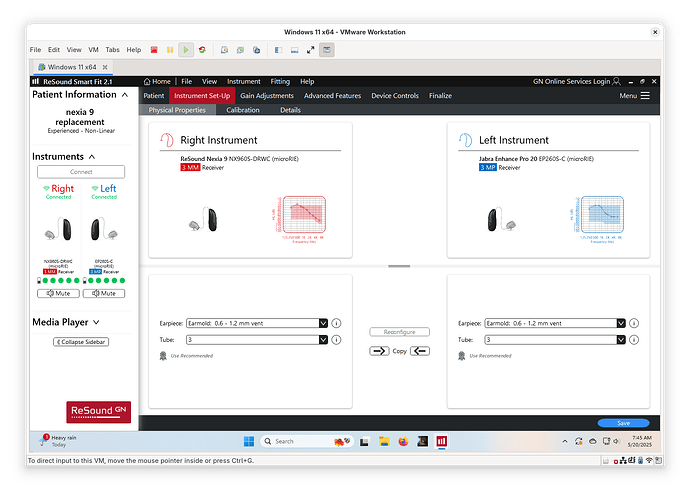This screenshot has height=495, width=690.
Task: Click GN Online Services Login link
Action: [x=571, y=81]
